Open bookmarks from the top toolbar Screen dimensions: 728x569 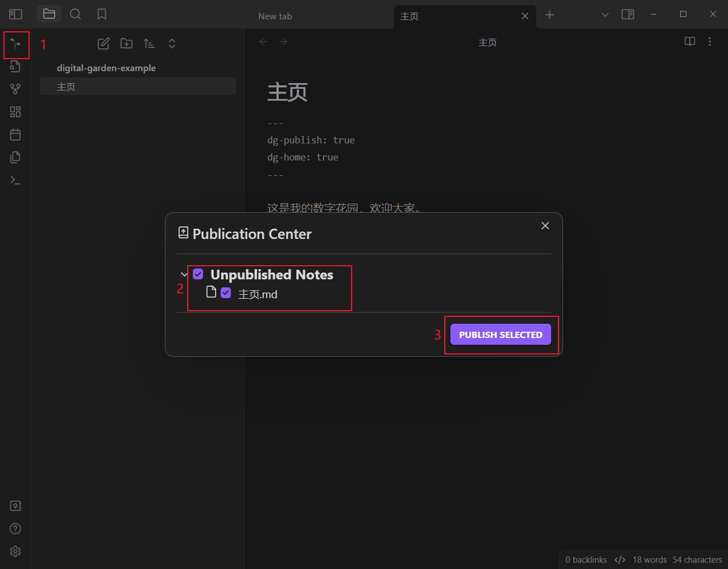click(101, 14)
